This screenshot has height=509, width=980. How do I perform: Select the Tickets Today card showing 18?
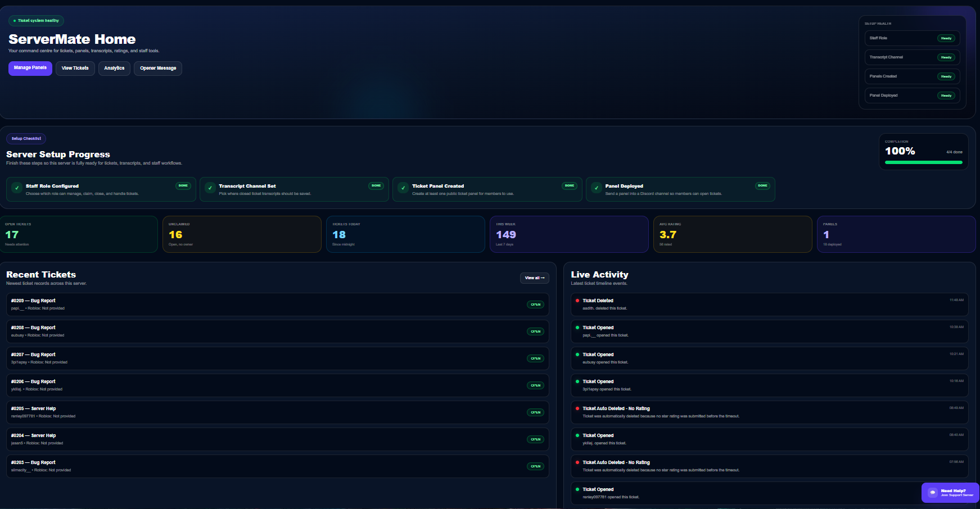[x=405, y=234]
